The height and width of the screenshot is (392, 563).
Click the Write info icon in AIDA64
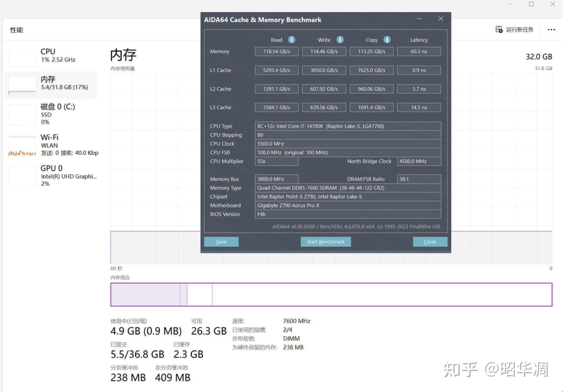340,40
